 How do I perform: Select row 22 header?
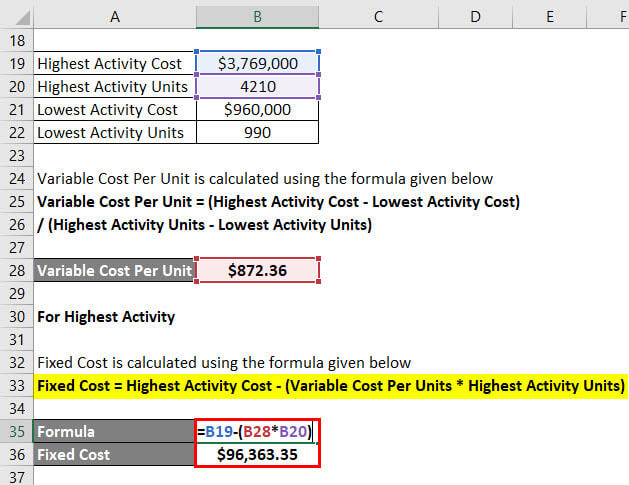(17, 132)
